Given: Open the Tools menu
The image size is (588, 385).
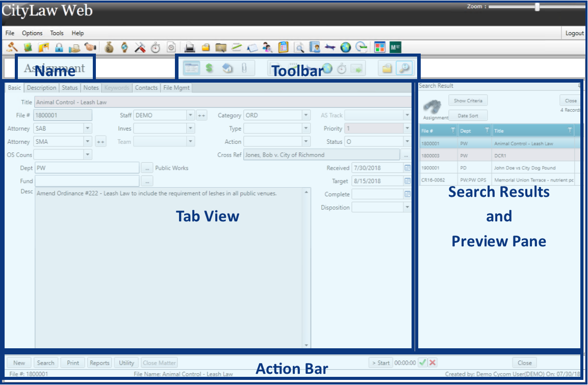Looking at the screenshot, I should point(57,33).
